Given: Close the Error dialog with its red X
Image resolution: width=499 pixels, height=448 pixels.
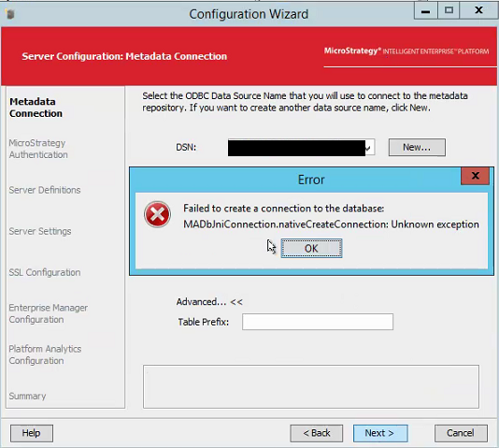Looking at the screenshot, I should coord(475,176).
